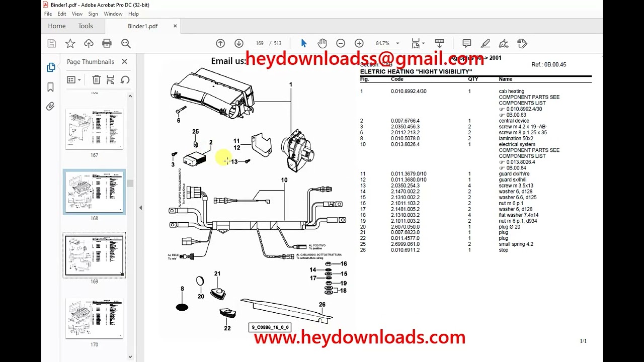Print the document via the printer icon
This screenshot has width=644, height=362.
coord(107,44)
